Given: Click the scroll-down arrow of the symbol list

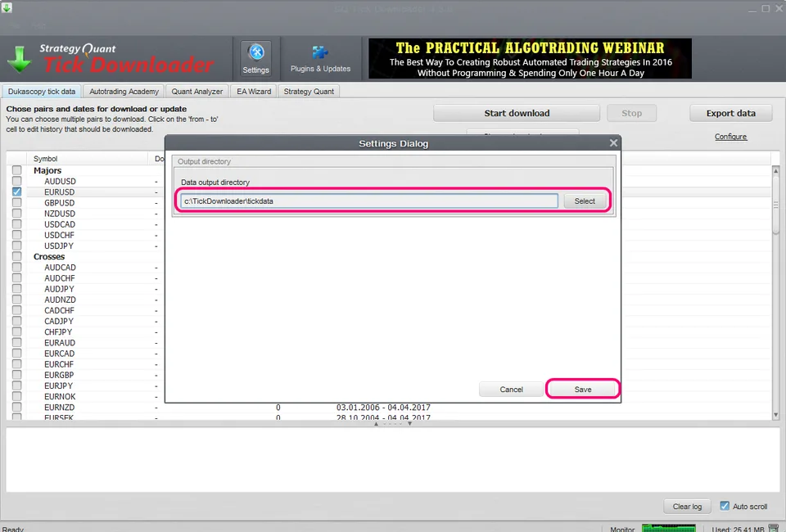Looking at the screenshot, I should (x=775, y=415).
